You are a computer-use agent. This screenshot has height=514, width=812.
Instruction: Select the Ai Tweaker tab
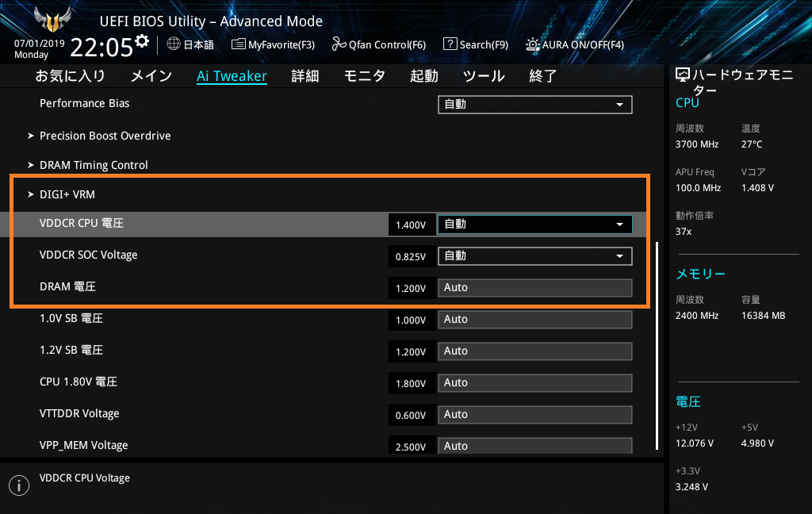[x=232, y=76]
